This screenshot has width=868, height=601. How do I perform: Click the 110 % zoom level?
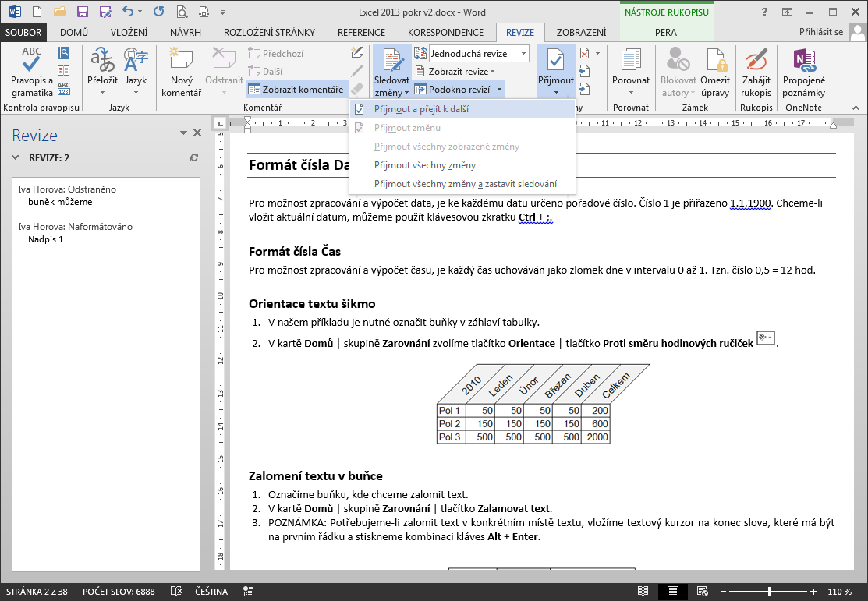[839, 592]
